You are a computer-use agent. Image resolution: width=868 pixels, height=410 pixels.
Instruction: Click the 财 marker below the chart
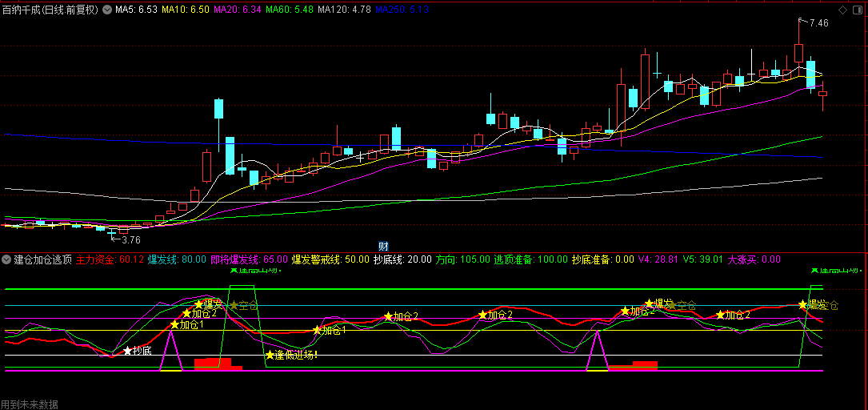tap(383, 246)
